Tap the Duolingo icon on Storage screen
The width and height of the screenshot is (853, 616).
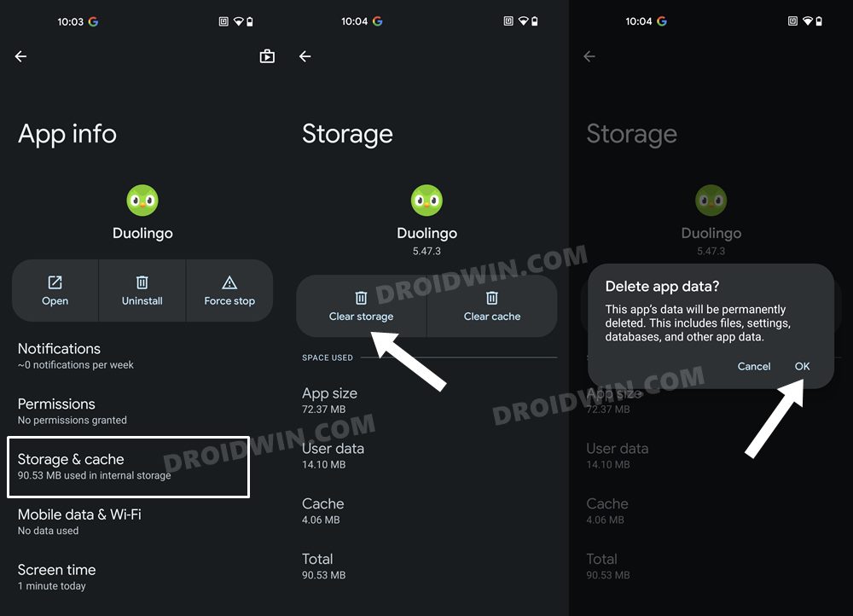(x=426, y=200)
